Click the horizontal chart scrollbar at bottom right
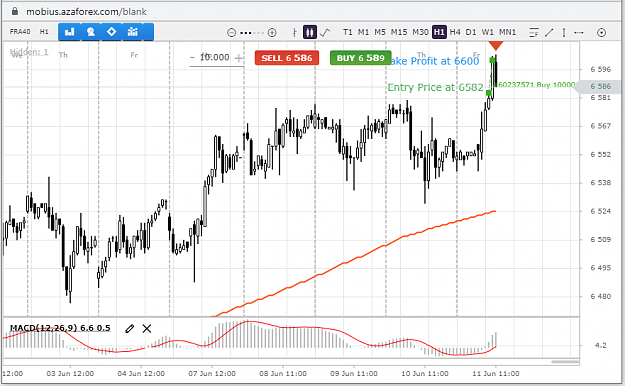This screenshot has width=625, height=386. coord(565,362)
